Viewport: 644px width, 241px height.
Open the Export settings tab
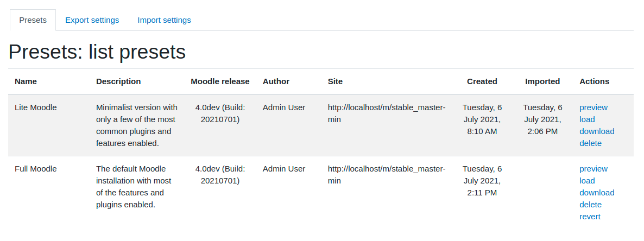click(x=92, y=20)
